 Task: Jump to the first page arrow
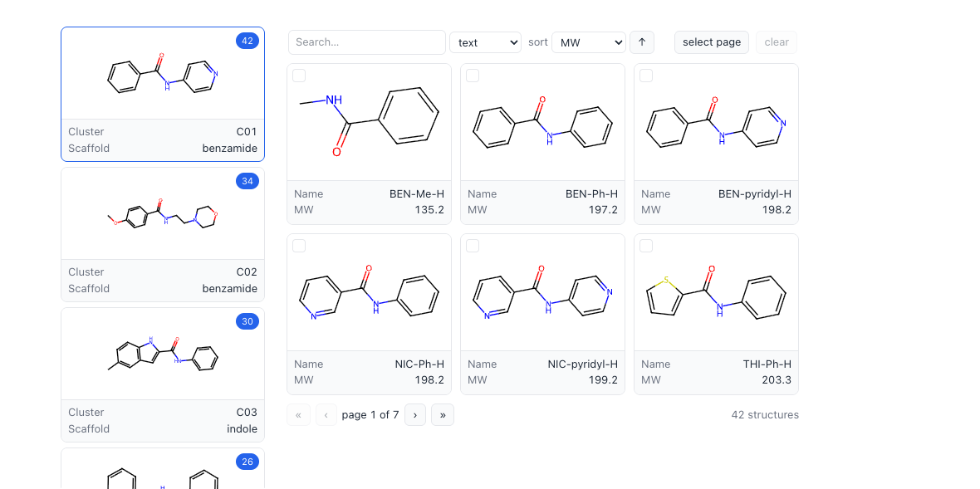pos(299,414)
